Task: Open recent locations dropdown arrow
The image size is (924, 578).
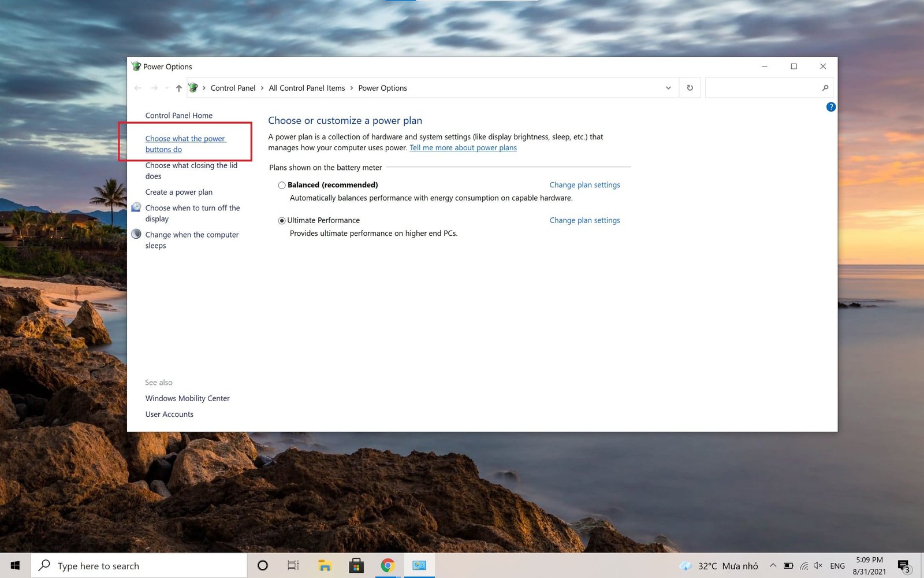Action: tap(167, 88)
